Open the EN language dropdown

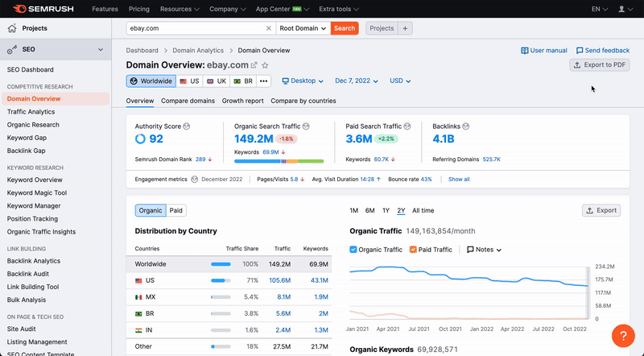click(x=600, y=9)
